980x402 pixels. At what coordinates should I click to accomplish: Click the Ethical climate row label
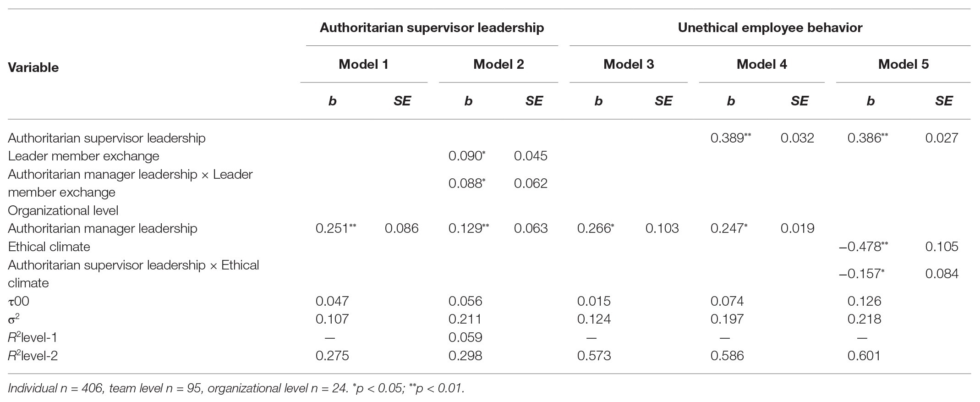49,247
